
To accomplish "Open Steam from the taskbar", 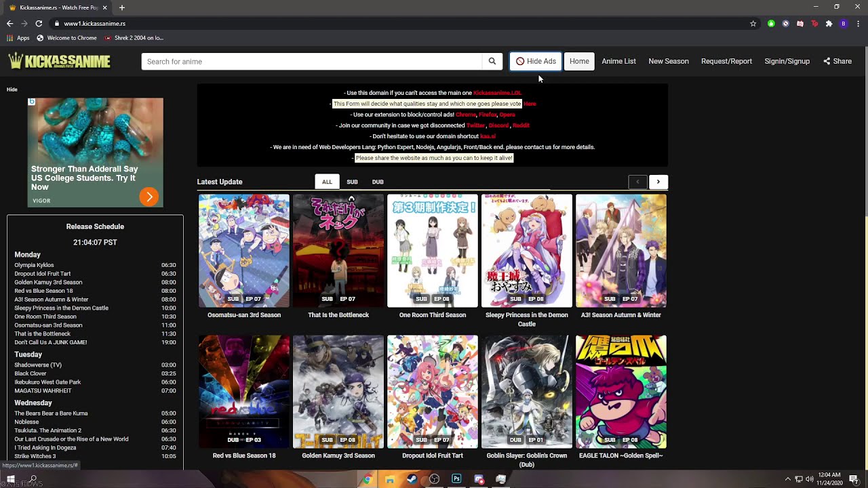I will click(412, 479).
